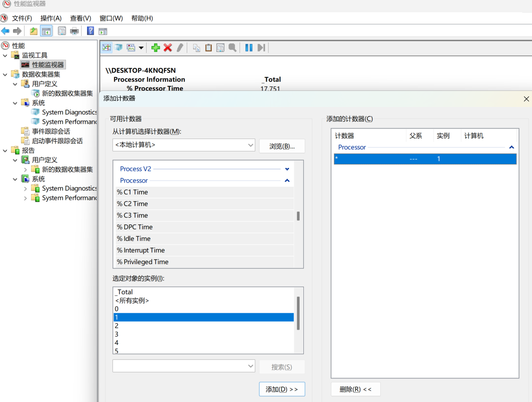Expand System Diagnostics under 报告
Viewport: 532px width, 402px height.
25,189
